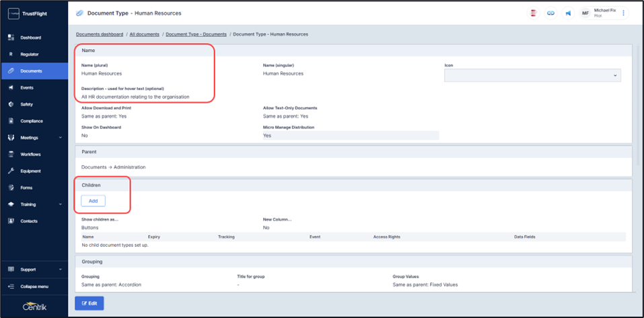This screenshot has width=644, height=318.
Task: Click the red stacked-layers icon in header
Action: tap(533, 13)
